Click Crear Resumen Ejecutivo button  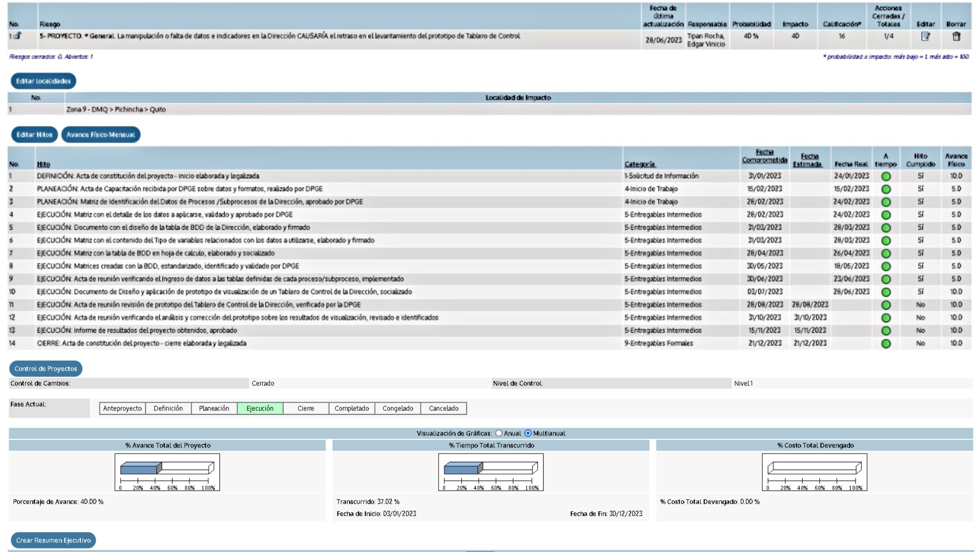53,540
